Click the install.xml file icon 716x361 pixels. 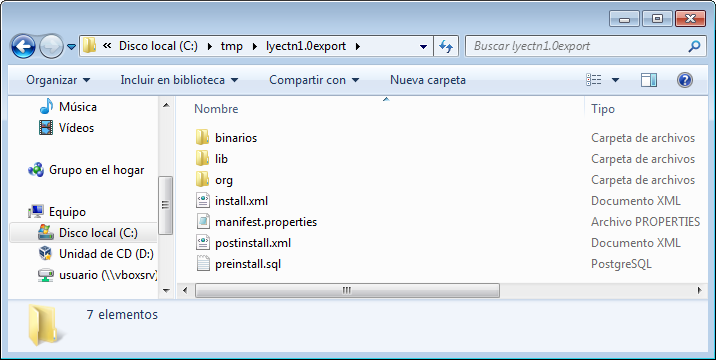pos(202,201)
